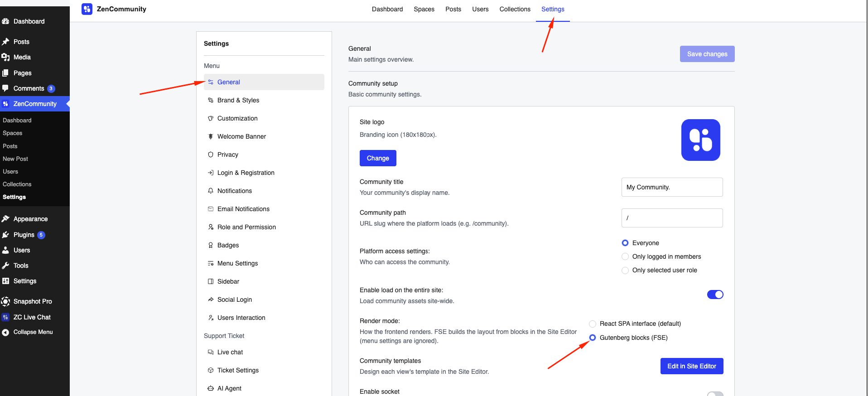Viewport: 868px width, 396px height.
Task: Click the Save changes button
Action: click(707, 54)
